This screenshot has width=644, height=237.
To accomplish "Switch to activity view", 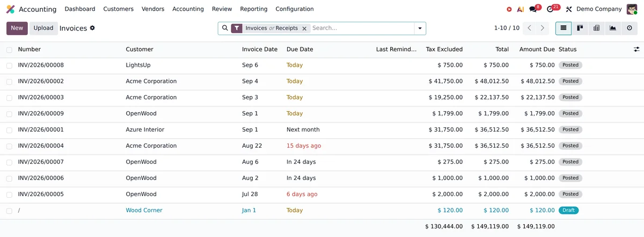I will point(630,28).
